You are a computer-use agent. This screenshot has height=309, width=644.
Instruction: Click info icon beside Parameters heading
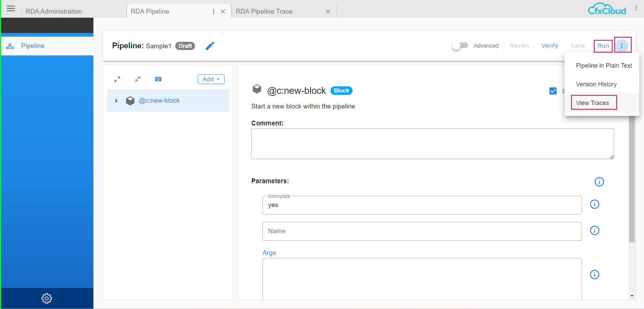599,182
